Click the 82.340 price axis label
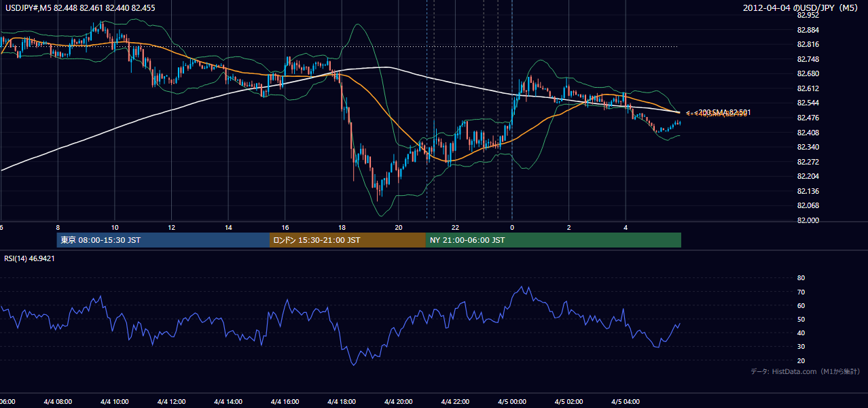This screenshot has width=868, height=408. (808, 147)
